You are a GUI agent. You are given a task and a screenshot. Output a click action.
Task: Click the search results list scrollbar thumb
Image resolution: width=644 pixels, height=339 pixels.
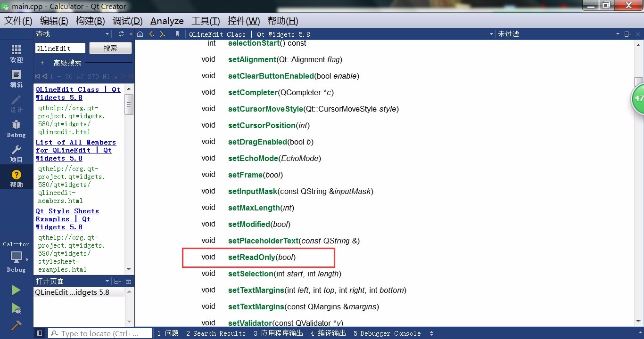pos(129,104)
